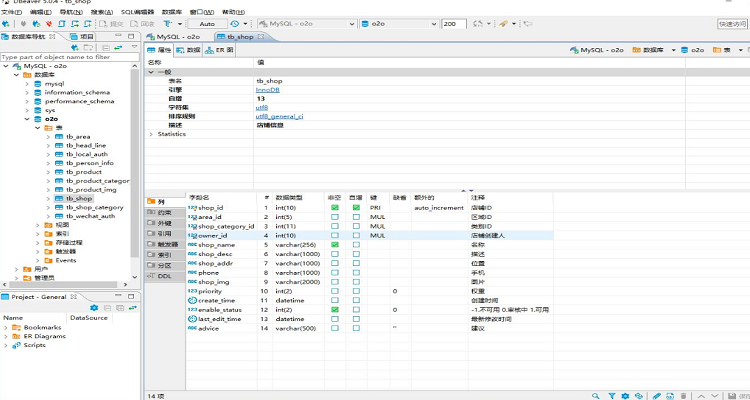This screenshot has width=750, height=400.
Task: Enable the auto-increment checkbox for area_id
Action: click(x=355, y=217)
